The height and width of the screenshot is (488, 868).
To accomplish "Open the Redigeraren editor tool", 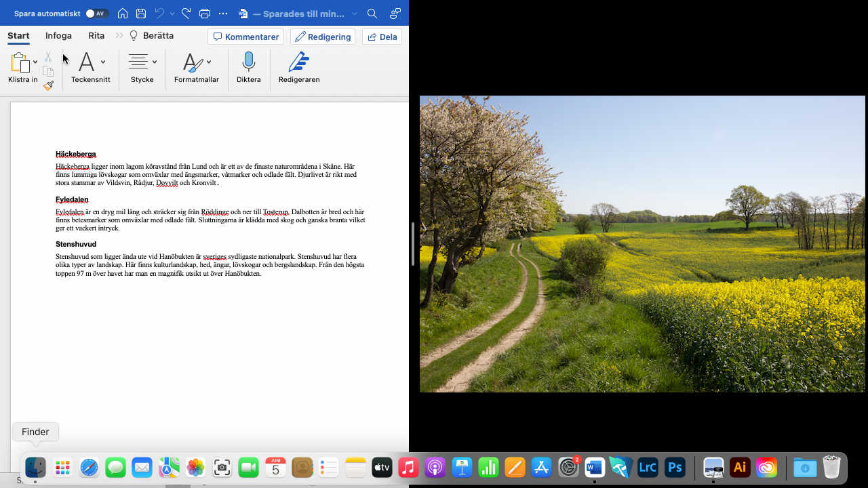I will (298, 68).
